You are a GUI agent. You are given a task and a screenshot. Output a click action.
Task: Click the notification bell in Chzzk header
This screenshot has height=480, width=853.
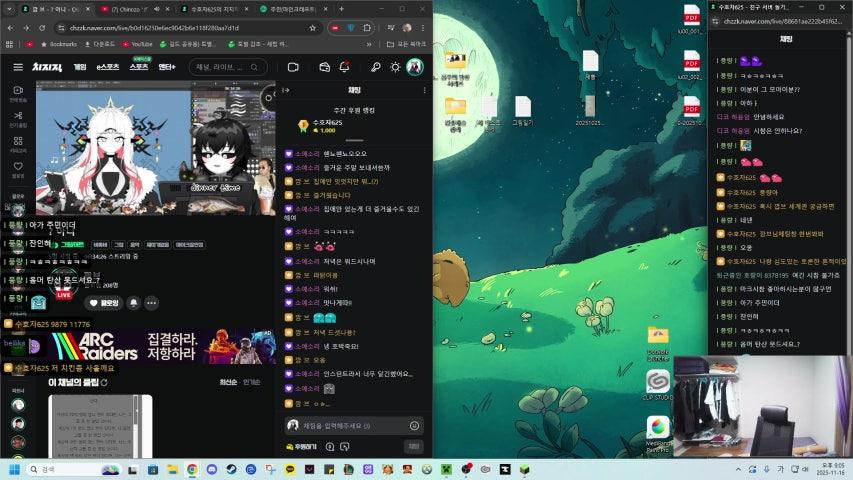(344, 67)
